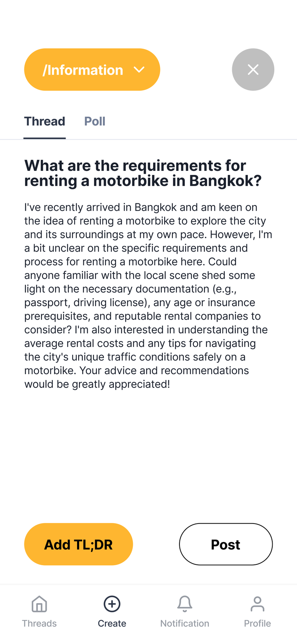The width and height of the screenshot is (297, 644).
Task: Select the Threads label in bottom navigation
Action: [x=39, y=623]
